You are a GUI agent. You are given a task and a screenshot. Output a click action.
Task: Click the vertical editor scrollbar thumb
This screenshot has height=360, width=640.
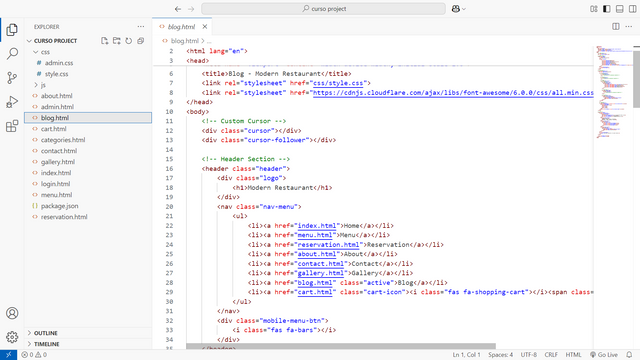pyautogui.click(x=636, y=78)
